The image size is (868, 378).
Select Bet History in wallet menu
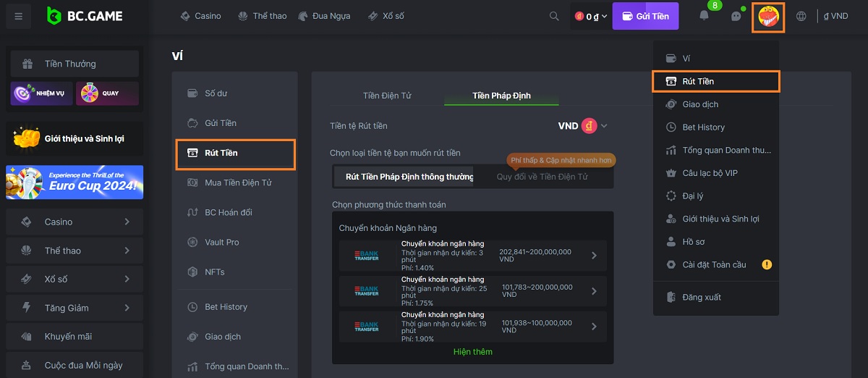(x=235, y=307)
